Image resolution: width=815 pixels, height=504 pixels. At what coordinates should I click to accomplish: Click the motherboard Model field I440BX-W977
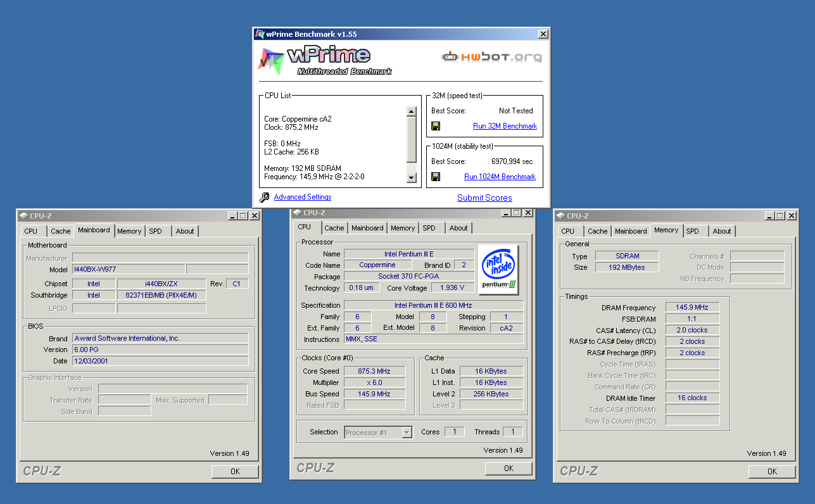(x=129, y=270)
